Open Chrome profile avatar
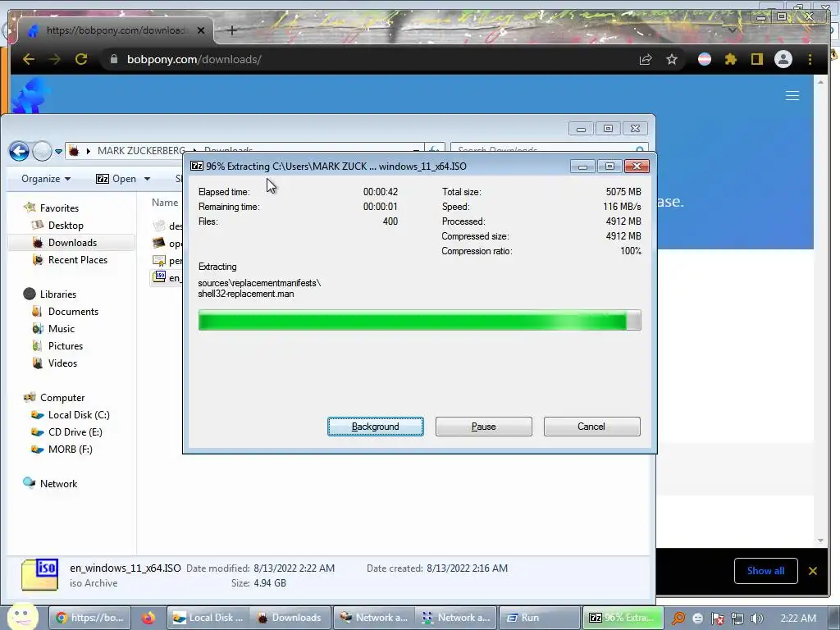840x630 pixels. tap(783, 59)
